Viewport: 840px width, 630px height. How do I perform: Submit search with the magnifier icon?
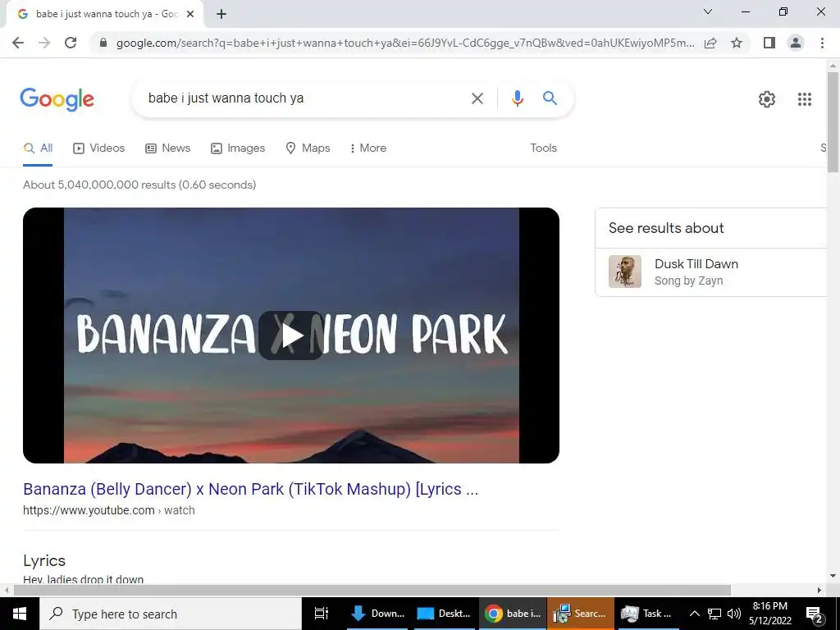[x=550, y=98]
